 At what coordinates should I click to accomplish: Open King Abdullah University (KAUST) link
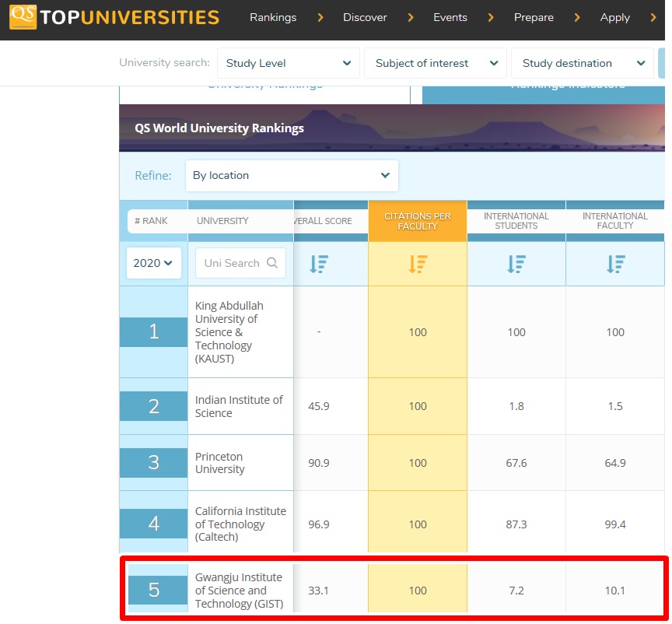coord(229,332)
